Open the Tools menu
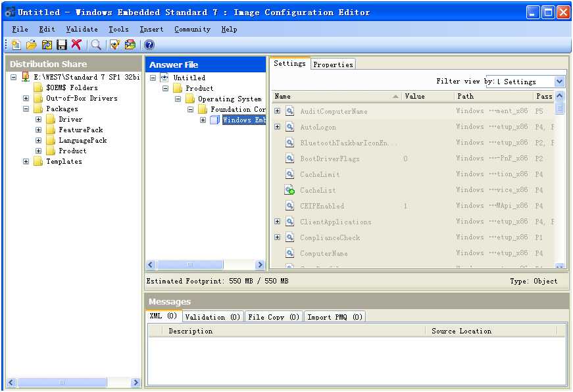Image resolution: width=573 pixels, height=392 pixels. point(118,29)
